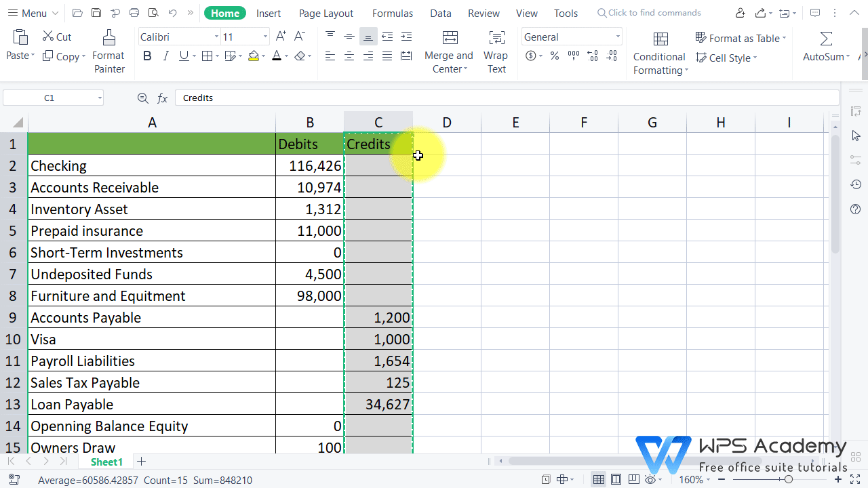This screenshot has width=868, height=488.
Task: Click Decrease Decimal places icon
Action: pos(612,56)
